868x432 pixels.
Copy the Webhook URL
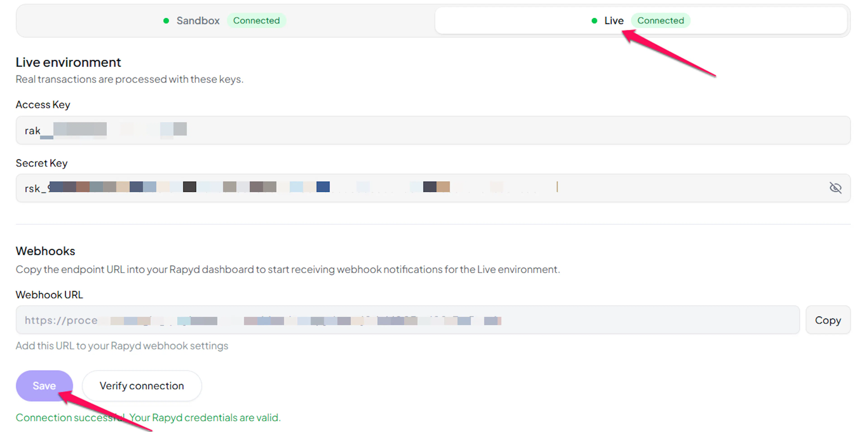(x=828, y=320)
